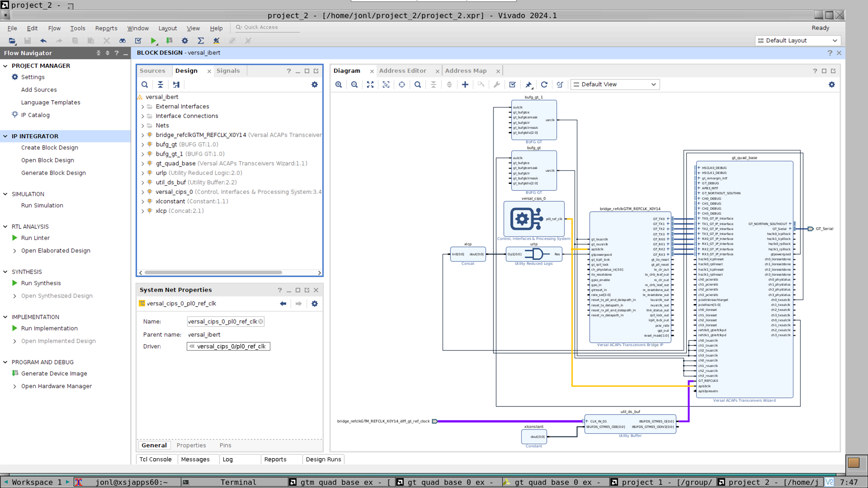Click the Add IP plus icon
The height and width of the screenshot is (488, 868).
465,85
